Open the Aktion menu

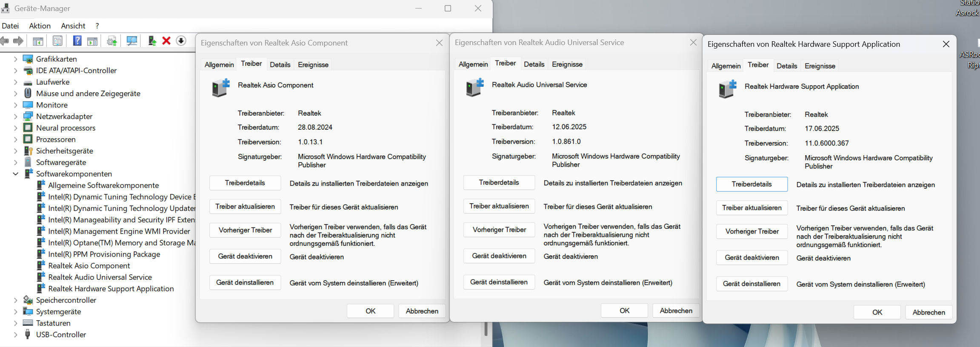(40, 26)
